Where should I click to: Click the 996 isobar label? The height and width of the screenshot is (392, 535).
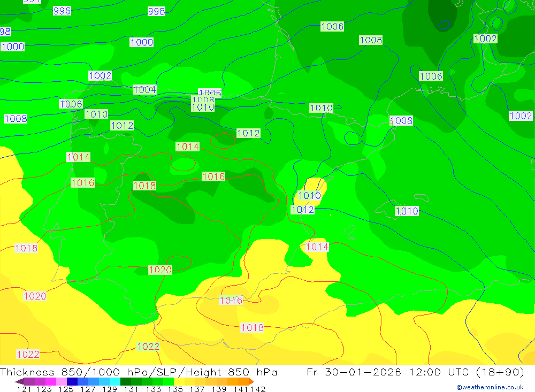(62, 11)
